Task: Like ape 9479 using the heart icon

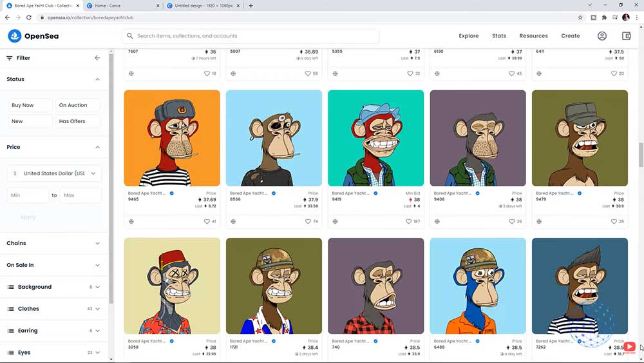Action: coord(614,221)
